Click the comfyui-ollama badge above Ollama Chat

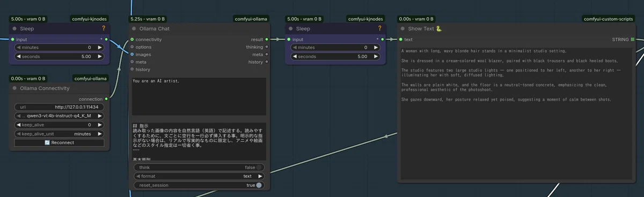(x=251, y=19)
